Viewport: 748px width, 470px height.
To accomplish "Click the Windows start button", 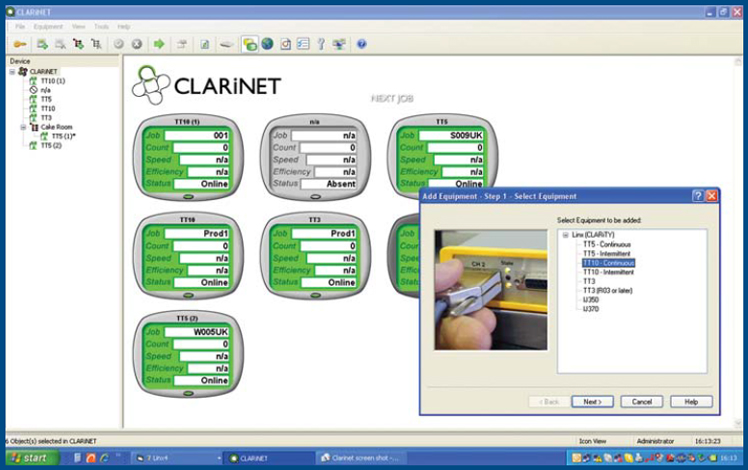I will coord(32,458).
